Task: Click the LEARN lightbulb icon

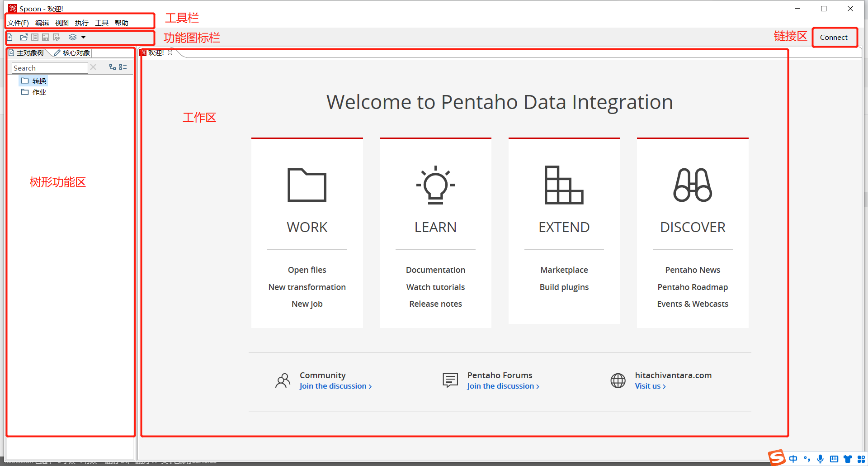Action: click(435, 185)
